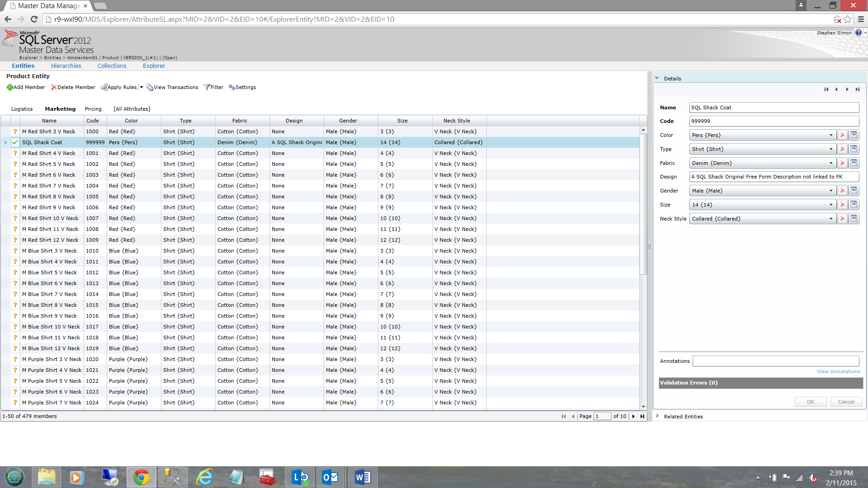The height and width of the screenshot is (488, 868).
Task: Click Delete Member red X icon
Action: (54, 87)
